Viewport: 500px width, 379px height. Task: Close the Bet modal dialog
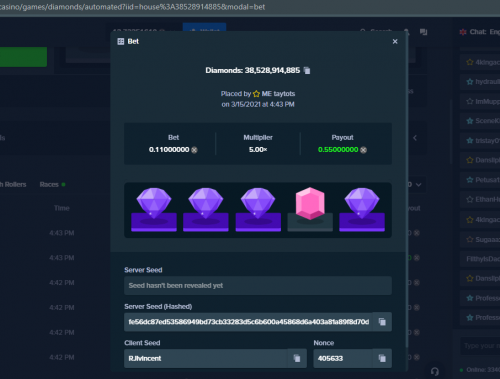tap(395, 41)
